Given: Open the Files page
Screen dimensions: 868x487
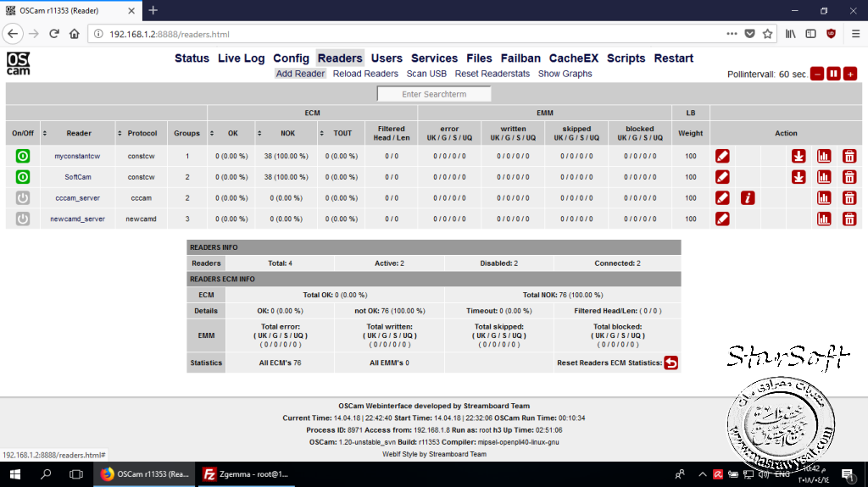Looking at the screenshot, I should [479, 58].
